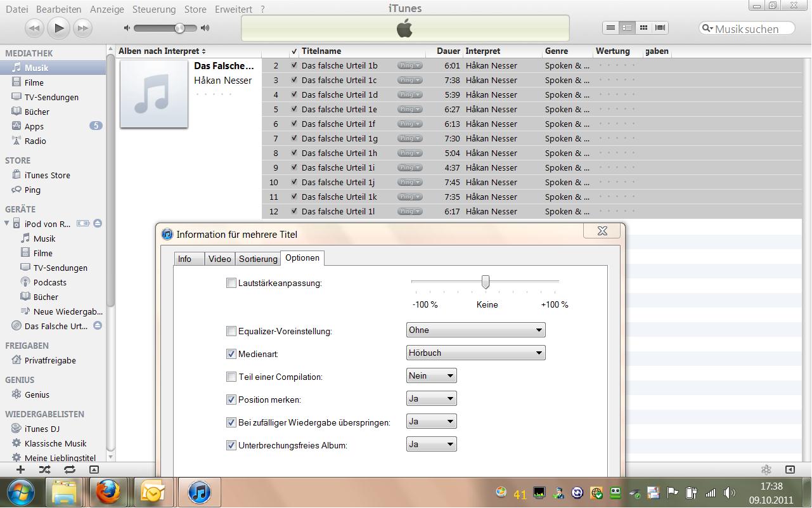Open the Compilation dropdown showing Nein

431,375
